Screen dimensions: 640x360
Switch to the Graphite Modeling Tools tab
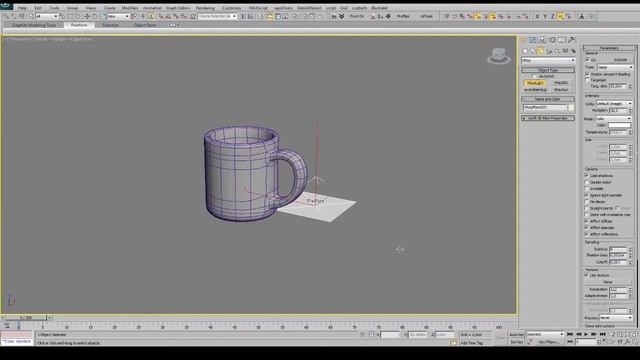(x=34, y=25)
